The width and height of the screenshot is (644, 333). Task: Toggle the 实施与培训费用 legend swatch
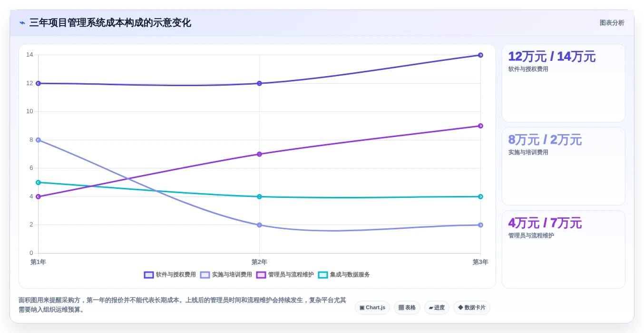205,275
